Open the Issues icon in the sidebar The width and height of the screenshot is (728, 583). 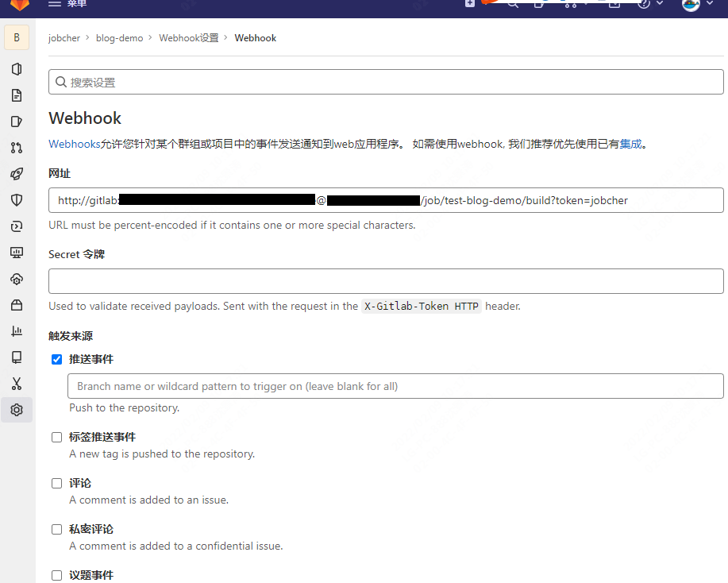coord(17,121)
